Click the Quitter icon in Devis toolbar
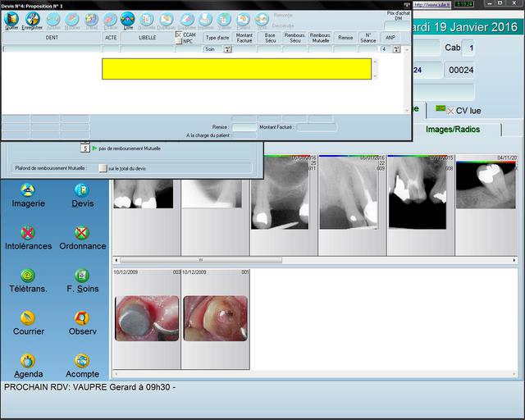This screenshot has height=420, width=525. click(x=11, y=19)
